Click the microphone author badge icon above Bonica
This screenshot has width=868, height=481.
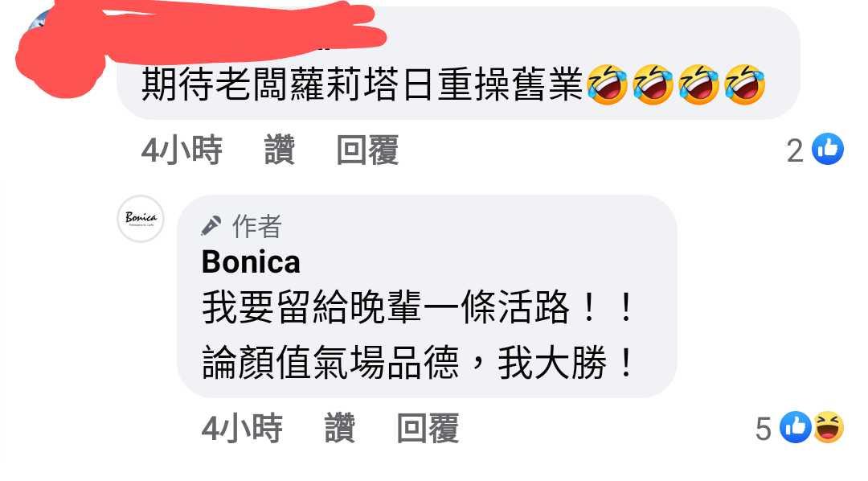pos(211,226)
